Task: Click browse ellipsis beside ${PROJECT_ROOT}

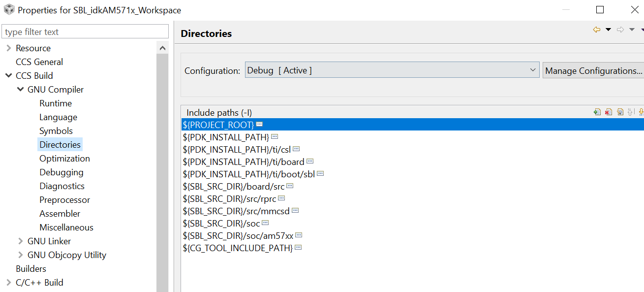Action: click(x=259, y=125)
